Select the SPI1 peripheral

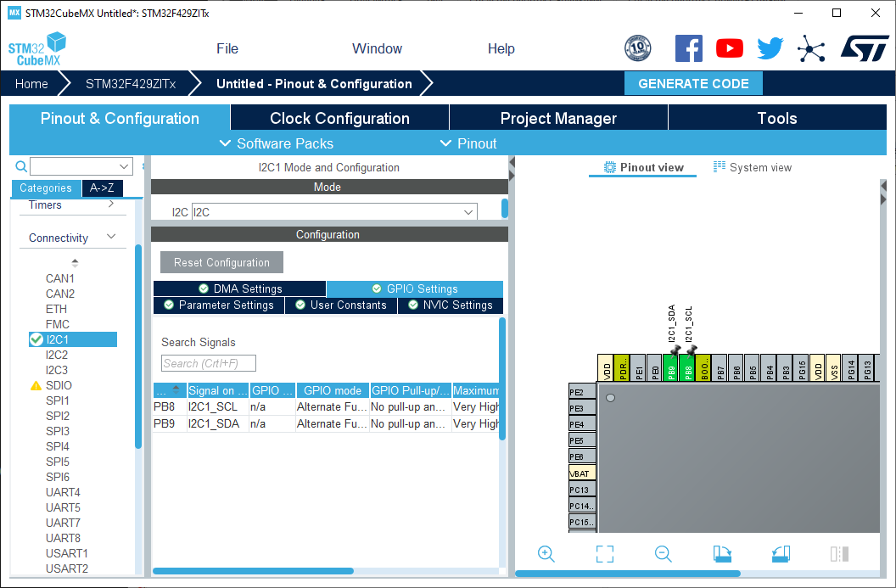pos(58,400)
